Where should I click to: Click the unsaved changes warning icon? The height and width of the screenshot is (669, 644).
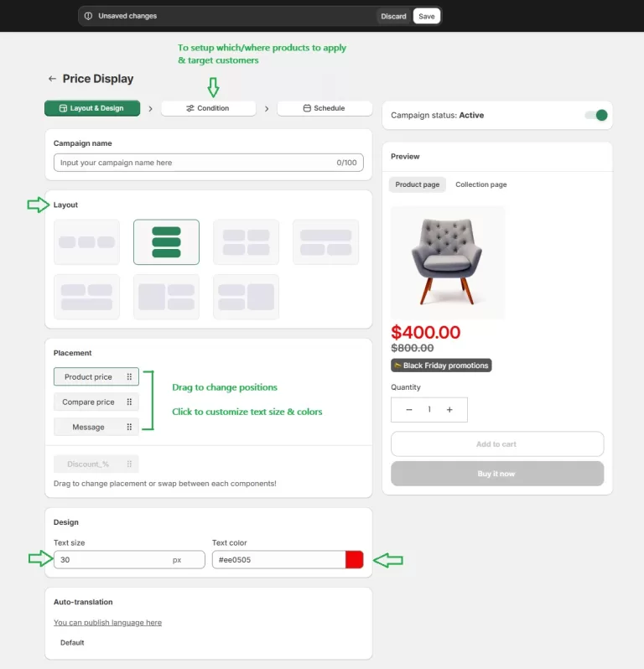coord(88,16)
